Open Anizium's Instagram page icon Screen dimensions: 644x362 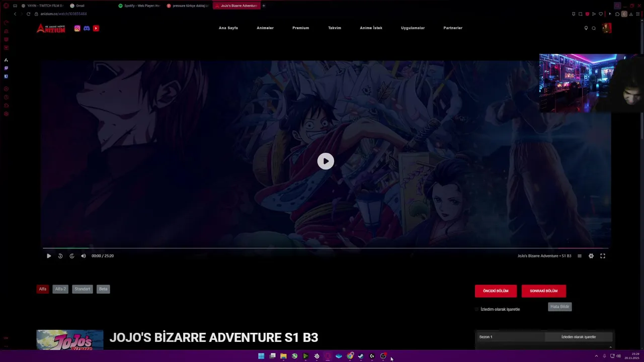point(77,28)
